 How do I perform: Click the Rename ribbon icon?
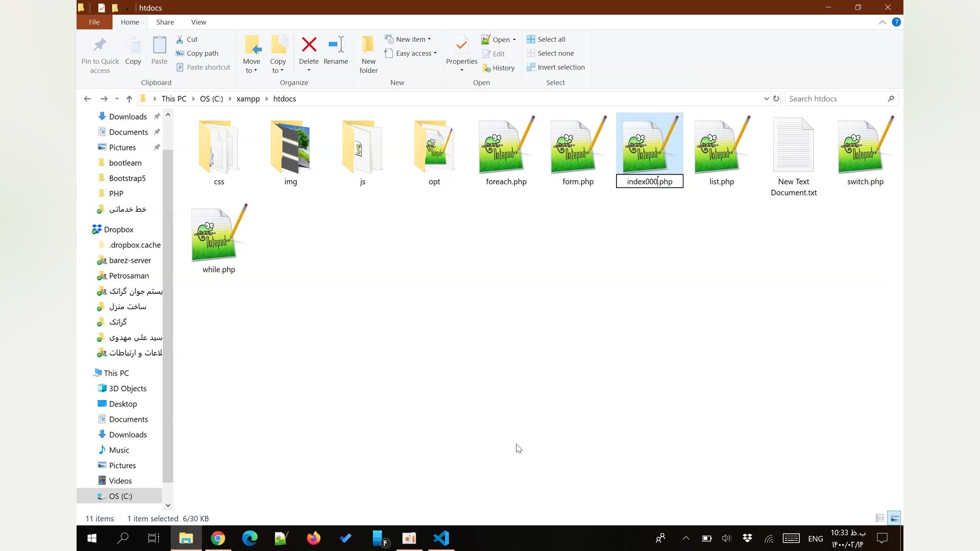click(336, 45)
